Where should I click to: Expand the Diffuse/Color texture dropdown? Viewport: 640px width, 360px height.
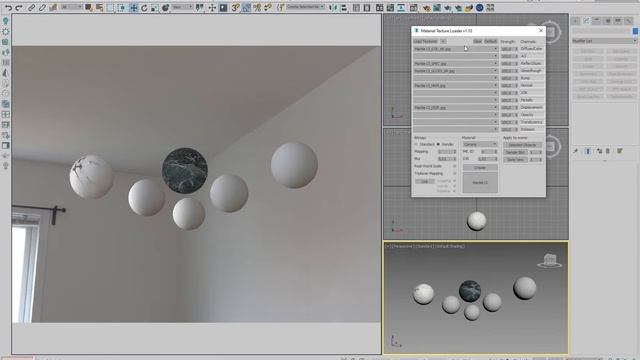pyautogui.click(x=496, y=49)
